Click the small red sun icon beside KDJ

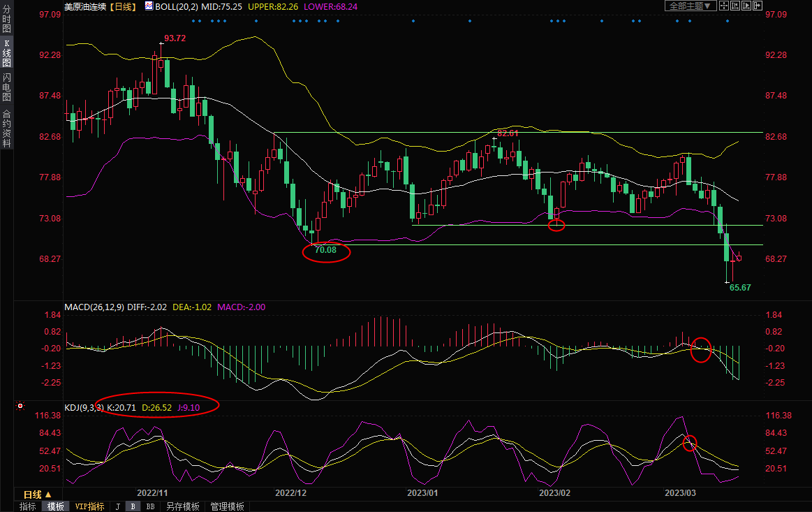click(20, 406)
